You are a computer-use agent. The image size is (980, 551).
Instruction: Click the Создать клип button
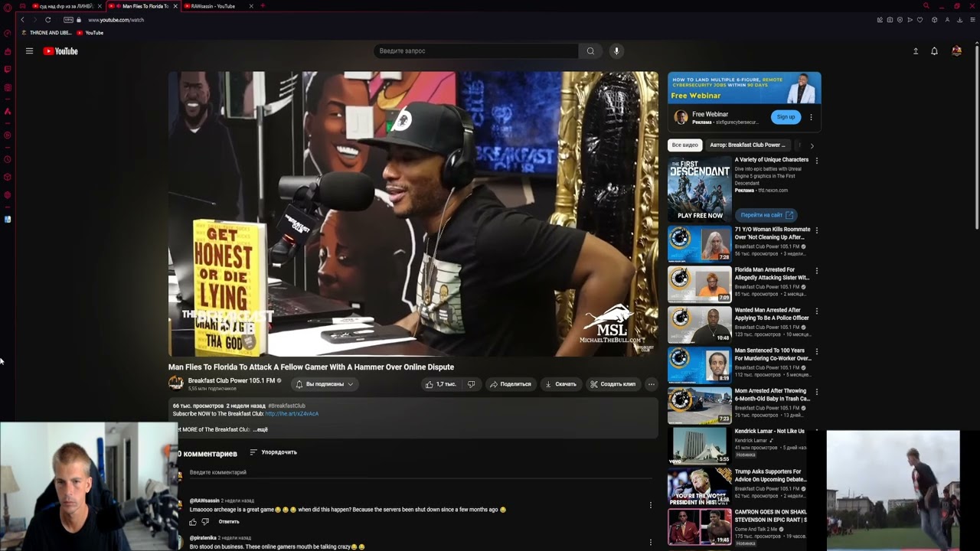[x=613, y=384]
